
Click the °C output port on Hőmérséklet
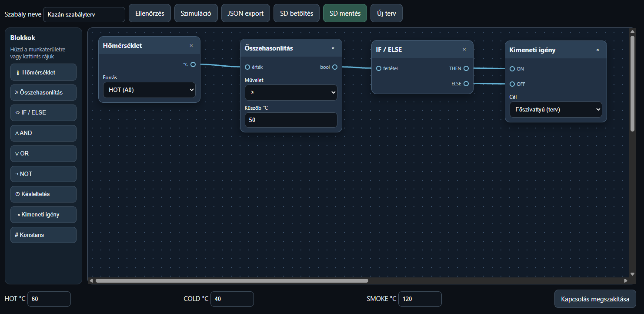(x=193, y=64)
